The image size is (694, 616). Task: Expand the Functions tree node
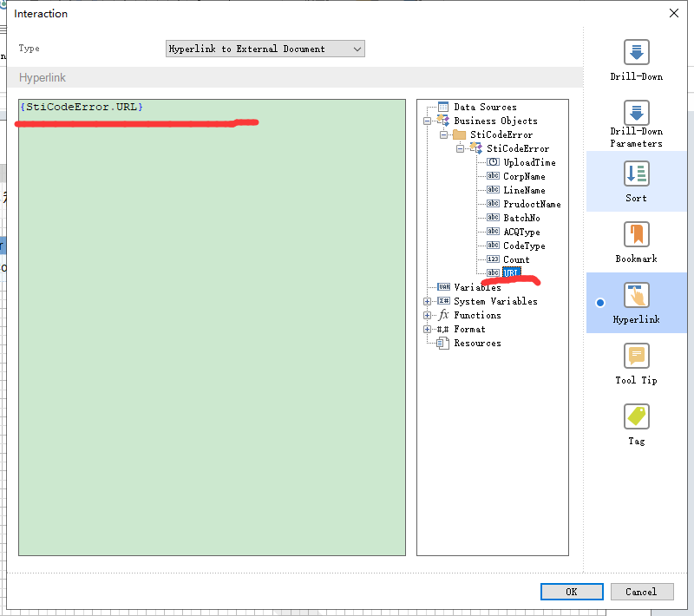[427, 316]
